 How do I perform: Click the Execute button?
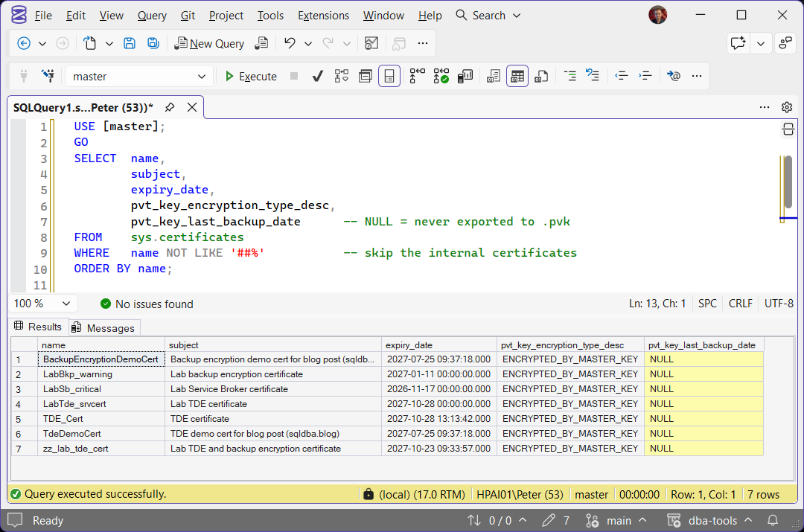[252, 77]
